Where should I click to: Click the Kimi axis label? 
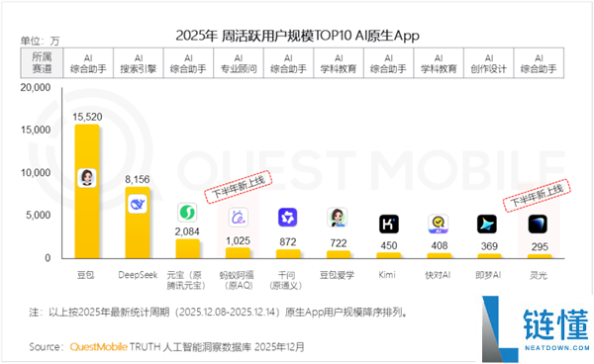[x=387, y=275]
